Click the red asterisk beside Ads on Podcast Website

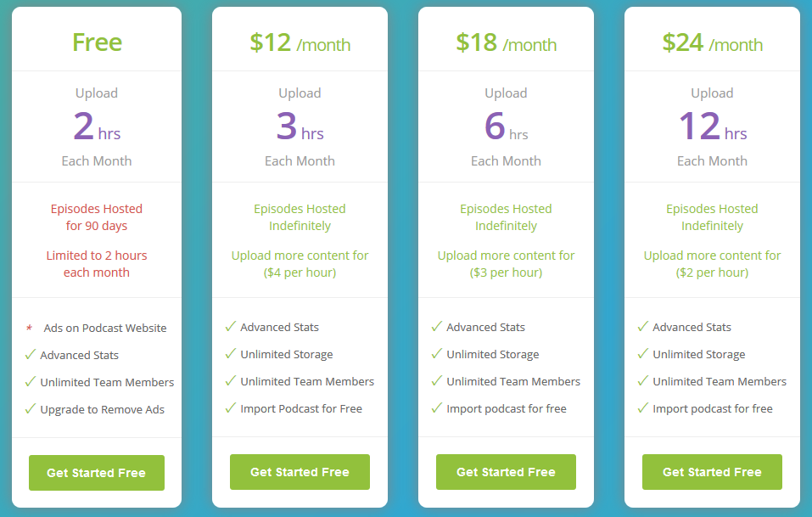[29, 329]
